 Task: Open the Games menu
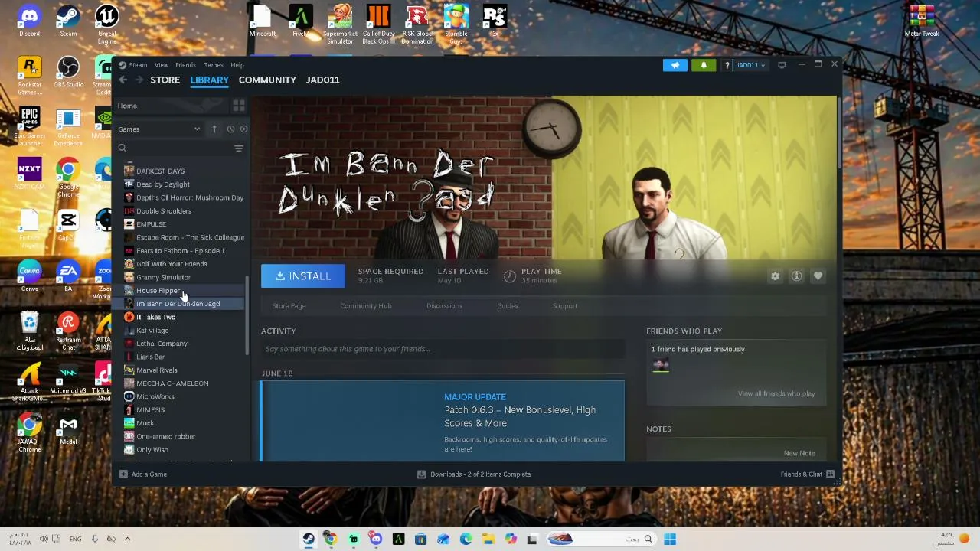click(213, 65)
